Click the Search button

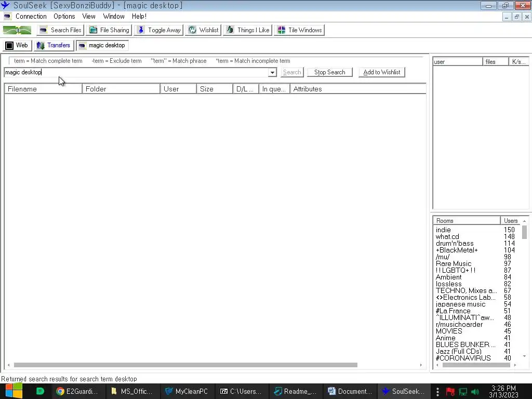click(292, 72)
